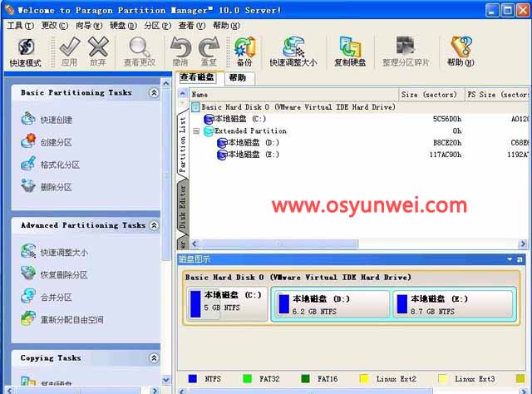Collapse Advanced Partitioning Tasks panel
Image resolution: width=532 pixels, height=394 pixels.
[x=154, y=225]
